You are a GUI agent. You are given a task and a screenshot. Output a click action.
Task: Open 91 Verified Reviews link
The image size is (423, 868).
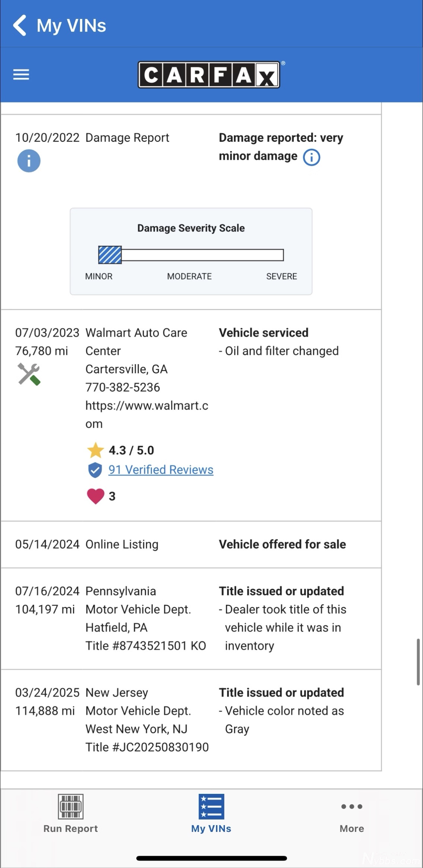(161, 470)
